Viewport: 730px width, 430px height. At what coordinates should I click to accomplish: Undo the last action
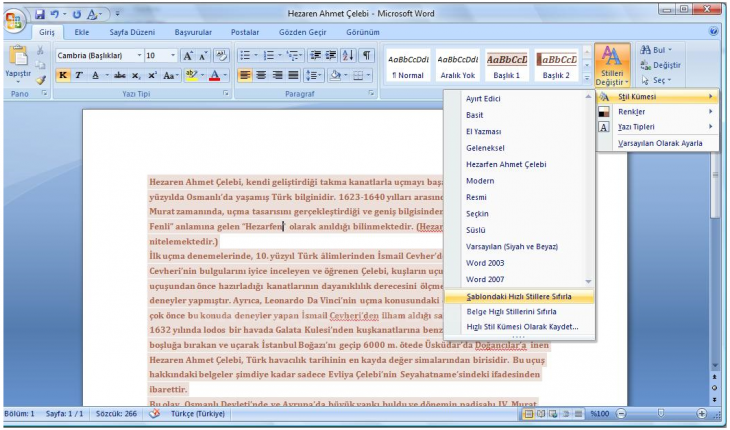pos(54,14)
